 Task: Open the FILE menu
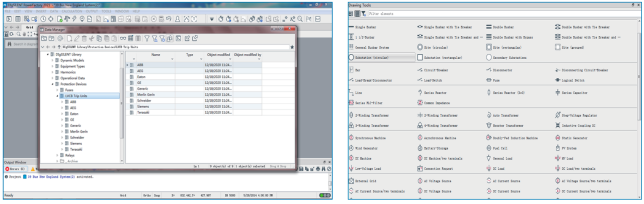[x=8, y=11]
